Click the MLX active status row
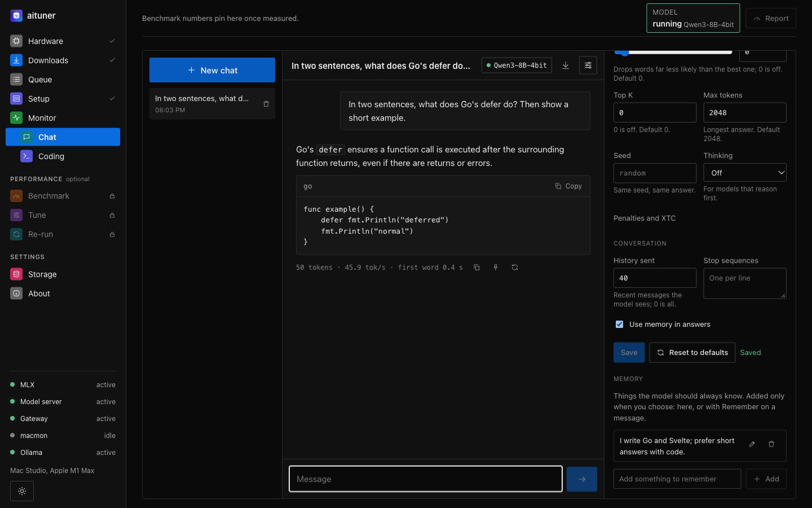Viewport: 812px width, 508px height. [x=63, y=385]
